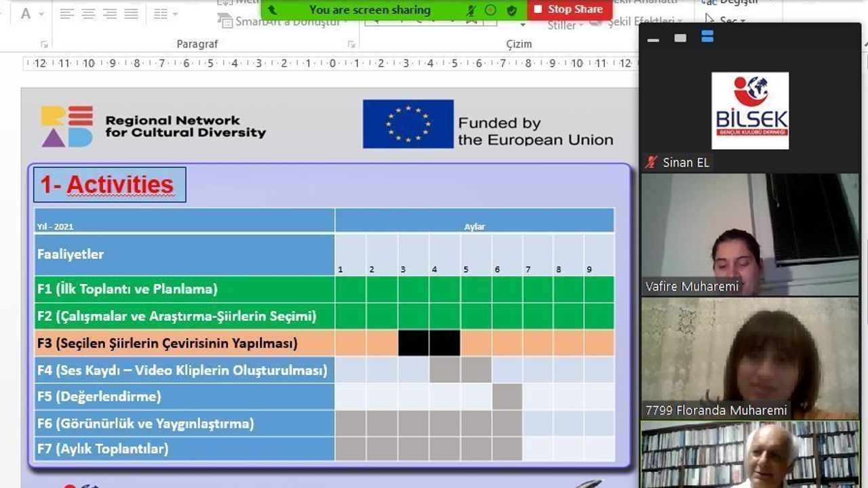Image resolution: width=868 pixels, height=488 pixels.
Task: Click the gray F4 cell under month 5
Action: coord(476,370)
